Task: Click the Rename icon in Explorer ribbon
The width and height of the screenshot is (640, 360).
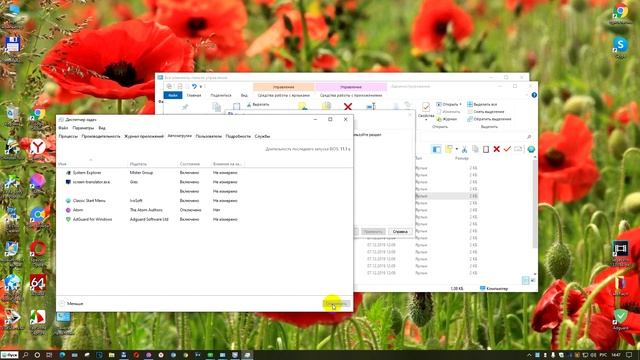Action: pos(371,107)
